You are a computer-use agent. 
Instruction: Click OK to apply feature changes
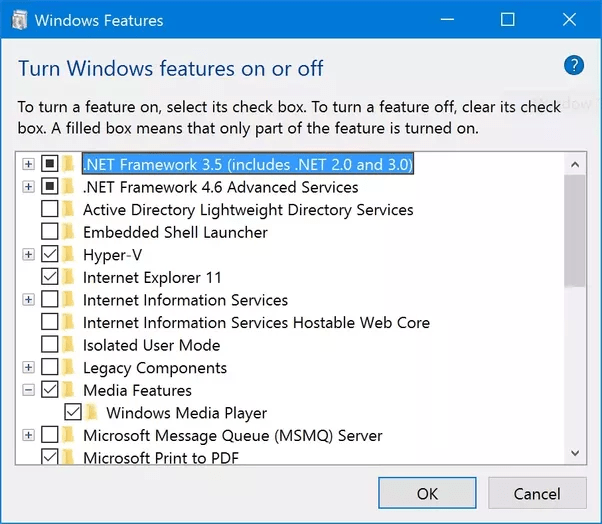[427, 493]
